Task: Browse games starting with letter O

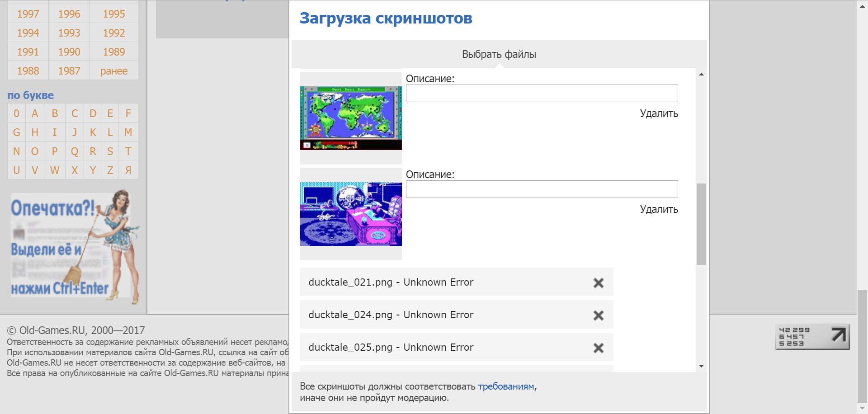Action: [x=35, y=151]
